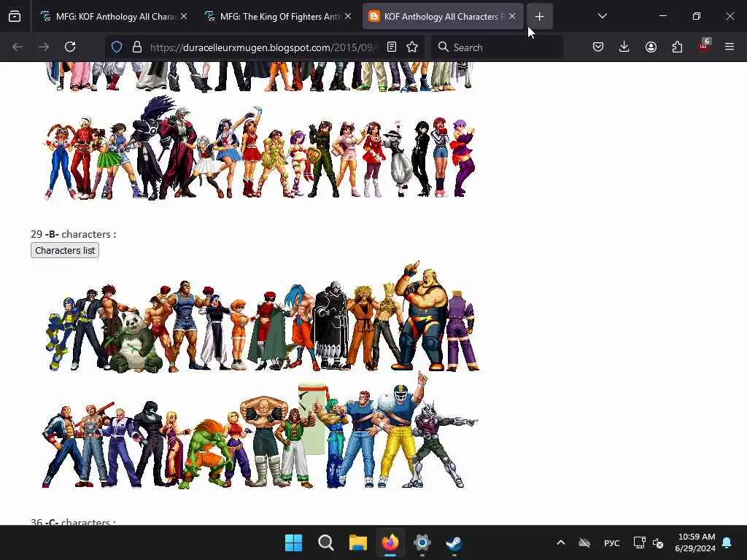Image resolution: width=747 pixels, height=560 pixels.
Task: Open the uBlock Origin extension icon
Action: click(703, 47)
